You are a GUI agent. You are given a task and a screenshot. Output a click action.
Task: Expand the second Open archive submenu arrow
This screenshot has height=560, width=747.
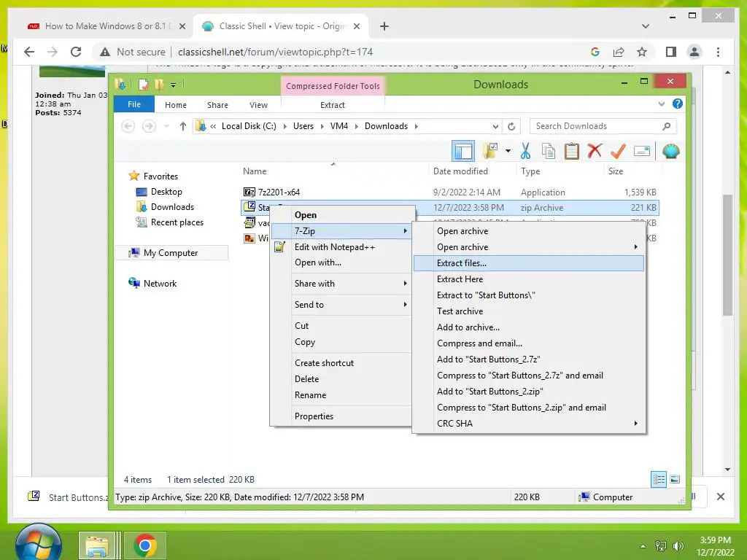[635, 246]
